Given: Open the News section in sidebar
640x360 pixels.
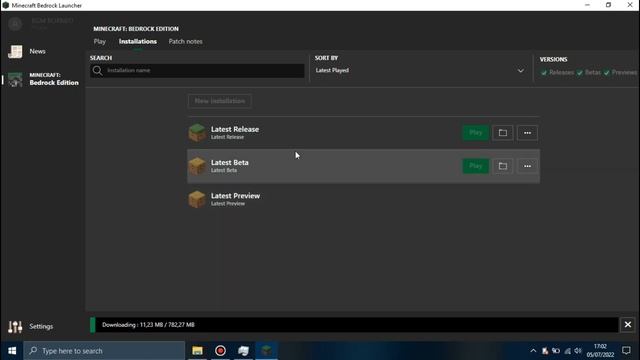Looking at the screenshot, I should point(27,51).
